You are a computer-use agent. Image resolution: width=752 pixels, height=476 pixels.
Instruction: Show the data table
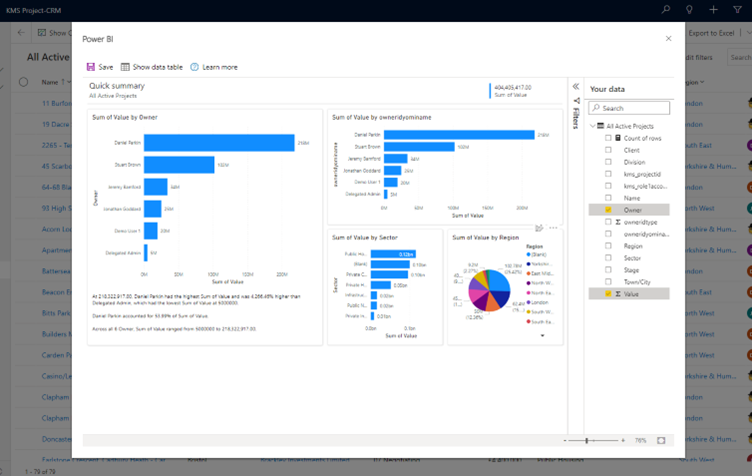point(152,67)
